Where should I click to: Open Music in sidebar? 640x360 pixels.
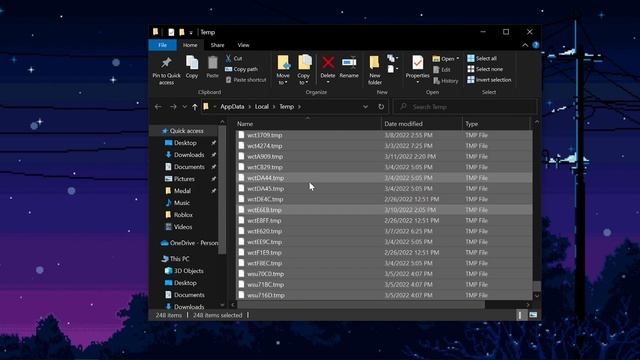pos(182,203)
